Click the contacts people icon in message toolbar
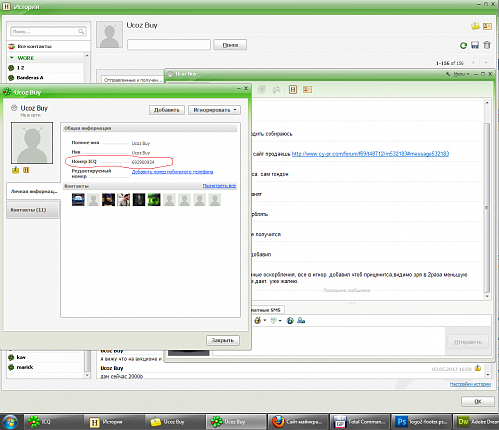Viewport: 499px width, 430px height. (x=301, y=320)
